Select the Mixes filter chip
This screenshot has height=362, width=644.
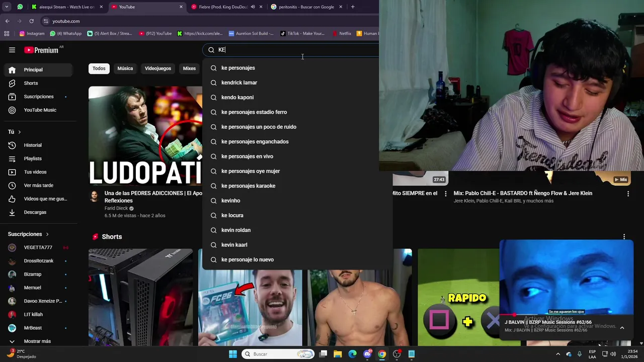(x=189, y=68)
